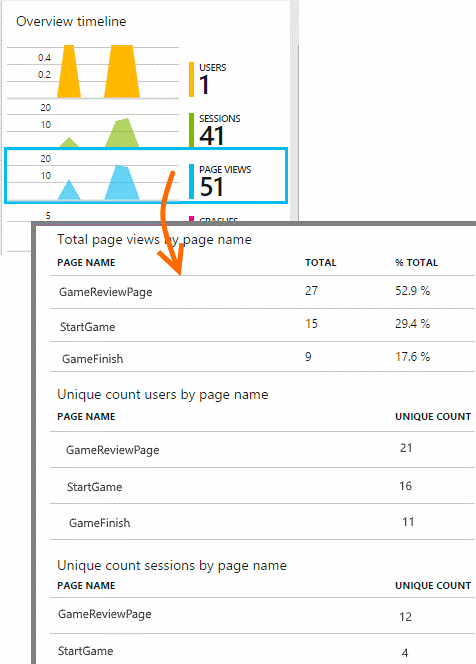Select StartGame row in Total page views
The width and height of the screenshot is (476, 664).
tap(263, 325)
